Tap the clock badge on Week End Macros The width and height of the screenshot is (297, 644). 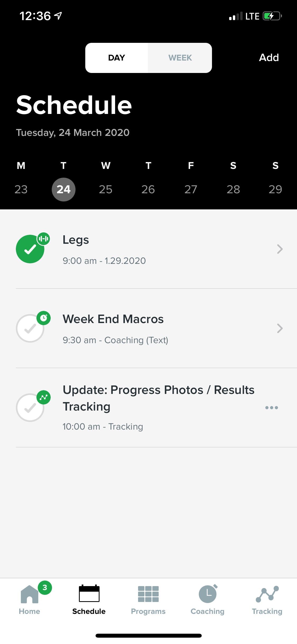pyautogui.click(x=44, y=318)
